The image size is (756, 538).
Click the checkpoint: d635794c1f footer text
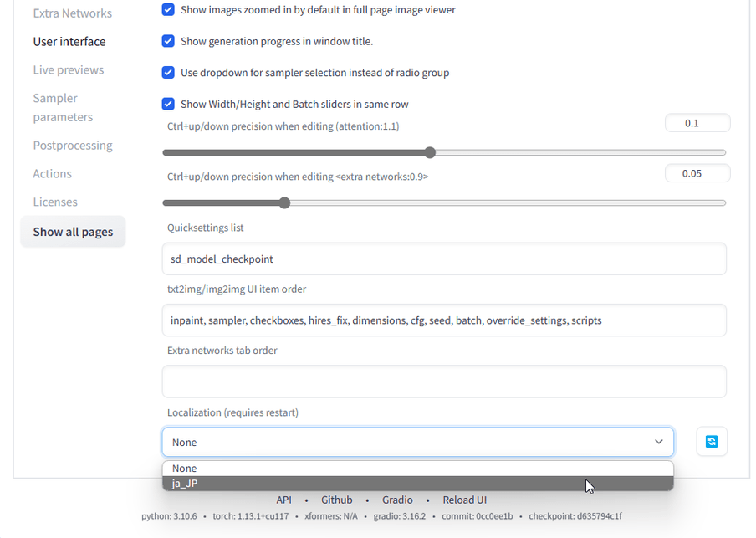(575, 516)
